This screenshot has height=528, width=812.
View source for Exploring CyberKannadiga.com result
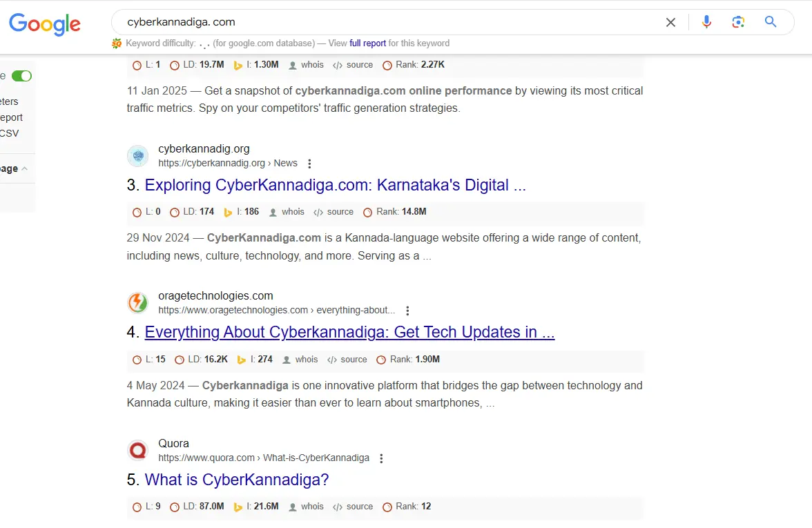334,212
